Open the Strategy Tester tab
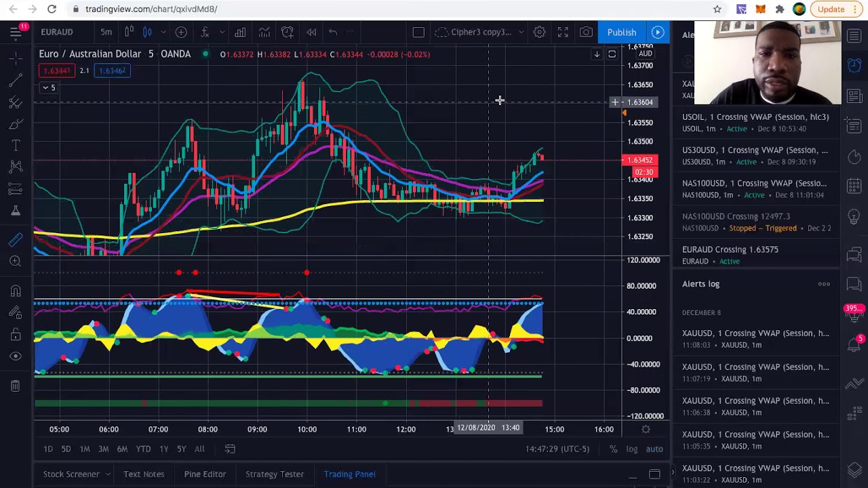Viewport: 868px width, 488px height. (x=275, y=474)
